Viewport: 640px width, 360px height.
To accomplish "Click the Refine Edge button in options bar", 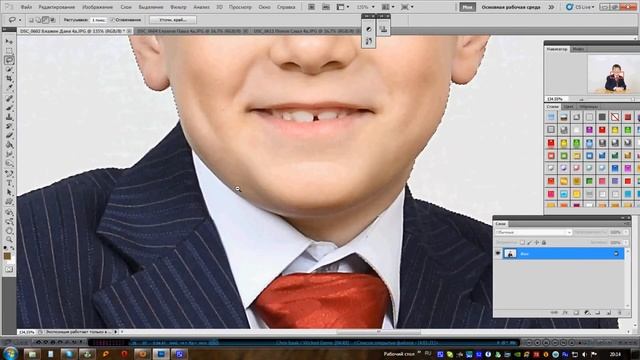I will (x=173, y=20).
